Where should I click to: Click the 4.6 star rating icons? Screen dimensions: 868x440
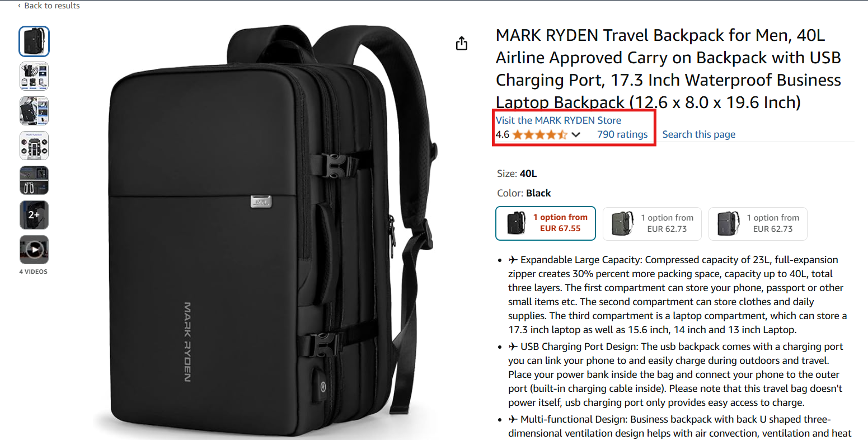tap(539, 134)
